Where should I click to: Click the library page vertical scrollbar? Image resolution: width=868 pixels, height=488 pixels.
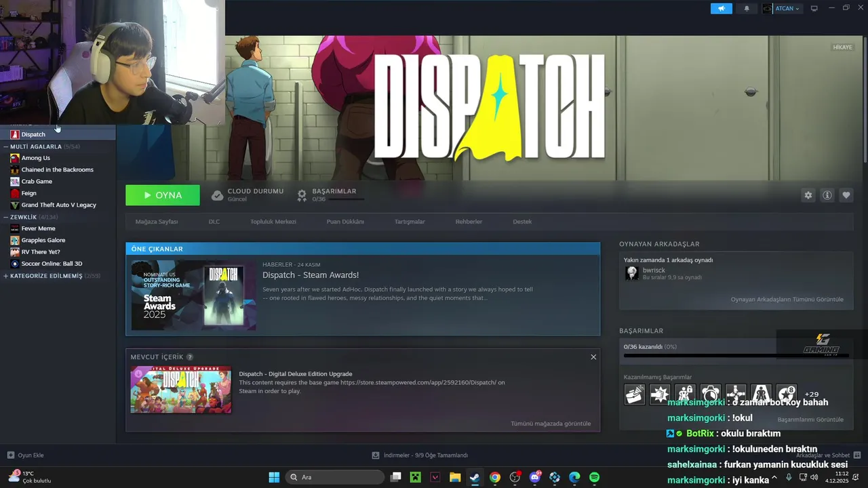(x=865, y=98)
